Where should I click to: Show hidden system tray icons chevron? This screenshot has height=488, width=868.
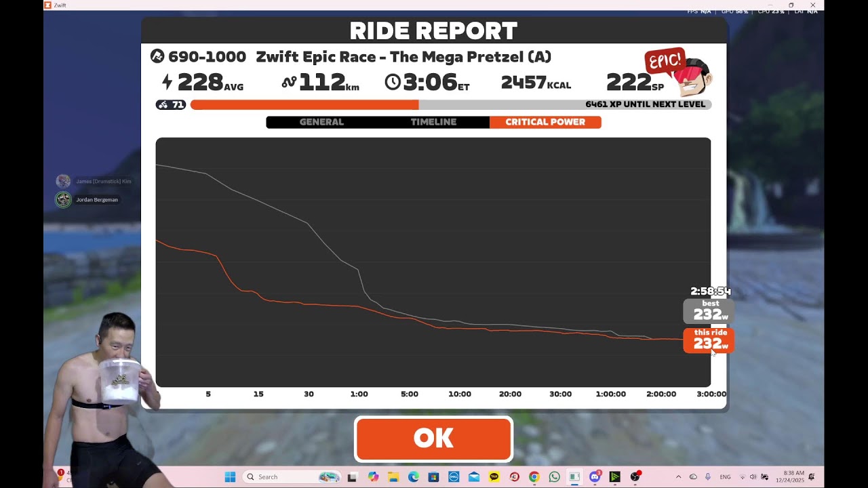pyautogui.click(x=678, y=477)
